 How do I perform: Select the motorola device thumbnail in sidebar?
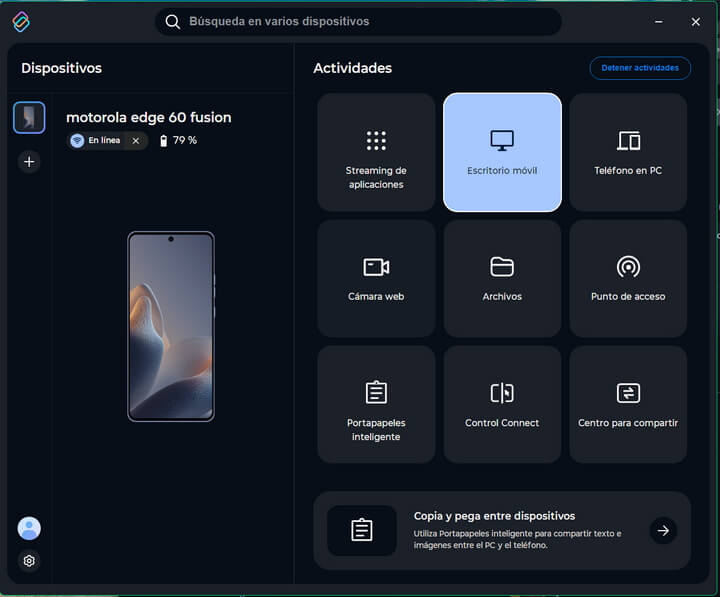coord(29,117)
